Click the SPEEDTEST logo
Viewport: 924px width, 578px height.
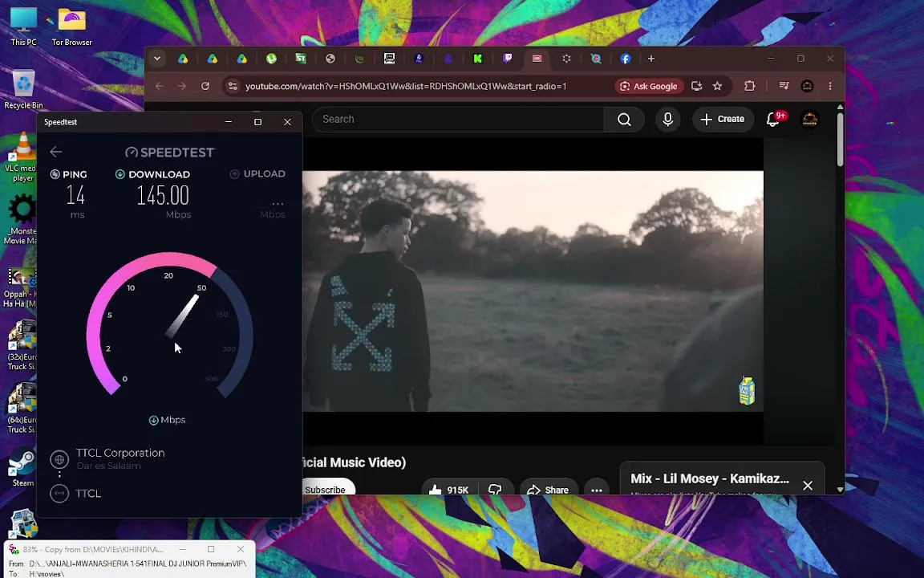pos(170,153)
